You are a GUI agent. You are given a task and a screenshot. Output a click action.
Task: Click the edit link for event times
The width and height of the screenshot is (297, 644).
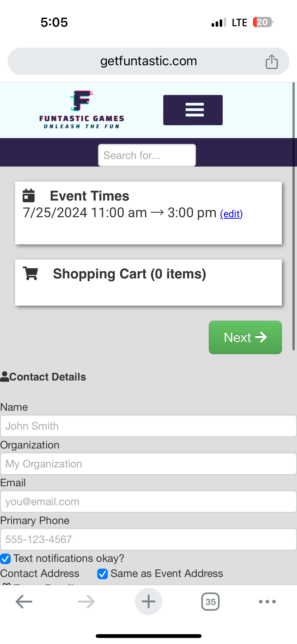point(231,214)
